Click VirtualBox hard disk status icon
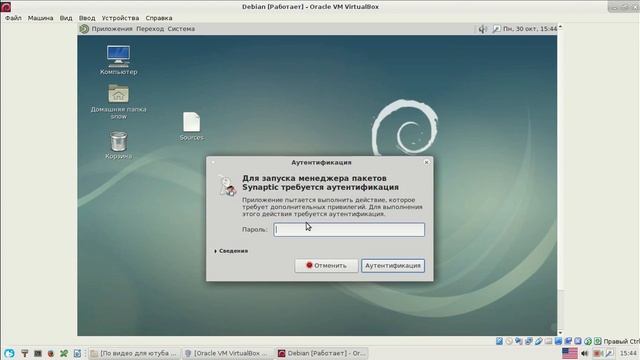640x360 pixels. coord(499,341)
